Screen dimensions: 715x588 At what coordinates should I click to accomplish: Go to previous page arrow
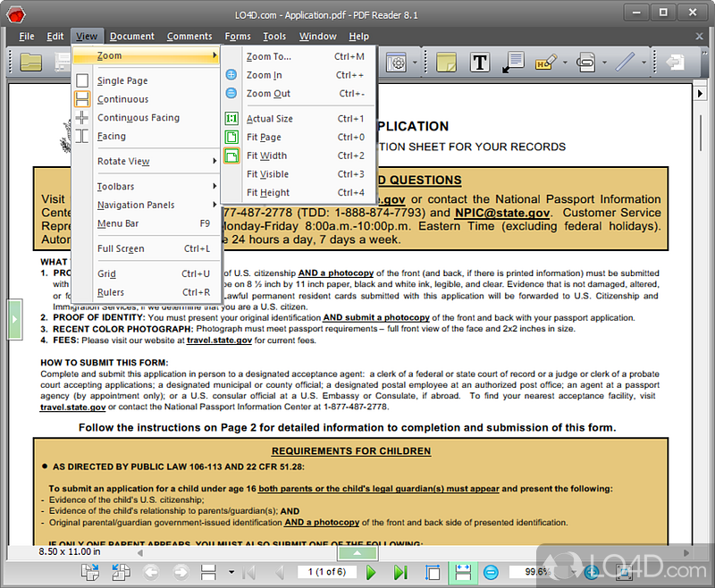pos(280,572)
